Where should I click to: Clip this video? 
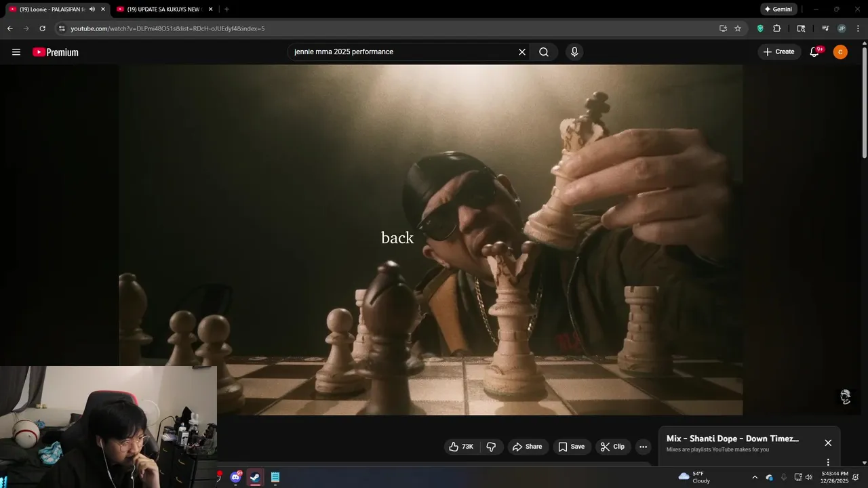click(612, 447)
